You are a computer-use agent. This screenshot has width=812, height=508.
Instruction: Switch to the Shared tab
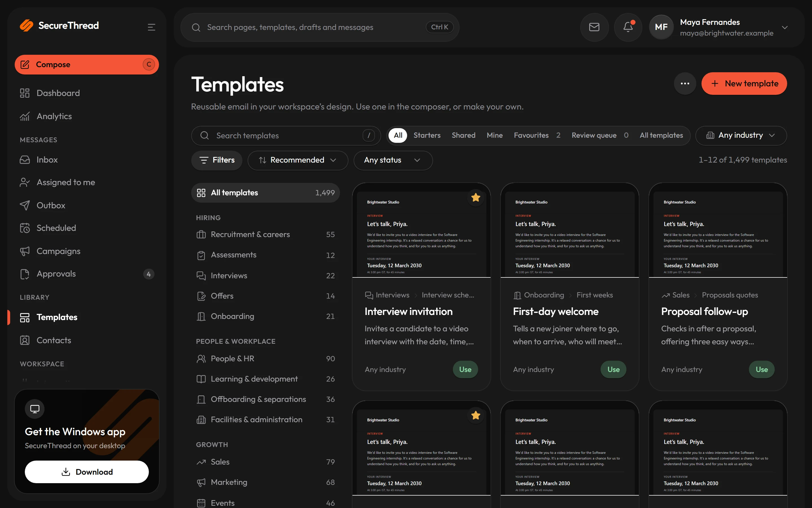(464, 135)
